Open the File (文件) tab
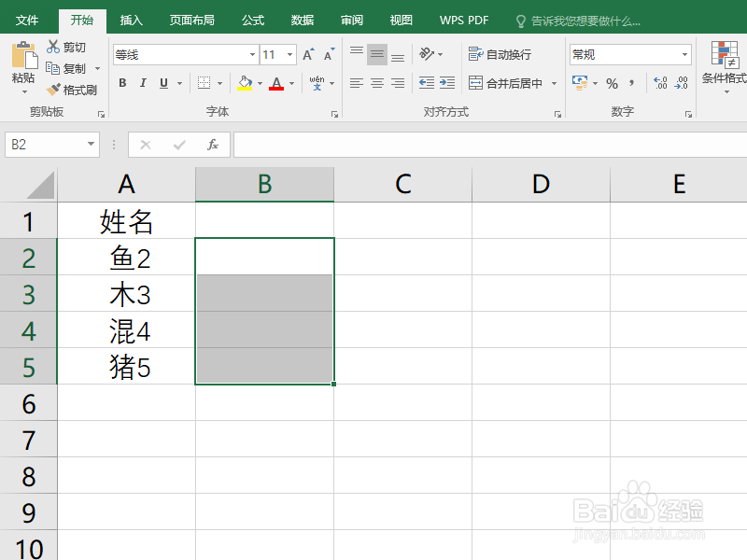The width and height of the screenshot is (747, 560). (27, 20)
